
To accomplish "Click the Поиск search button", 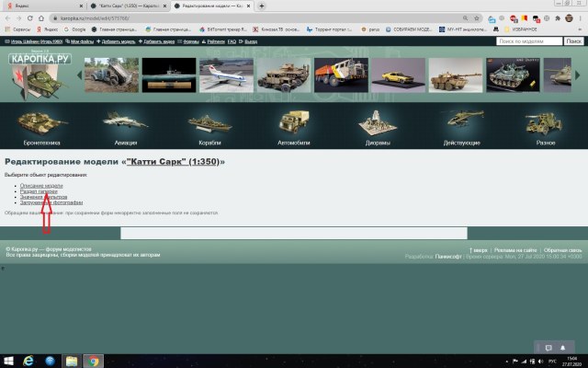I will point(570,41).
